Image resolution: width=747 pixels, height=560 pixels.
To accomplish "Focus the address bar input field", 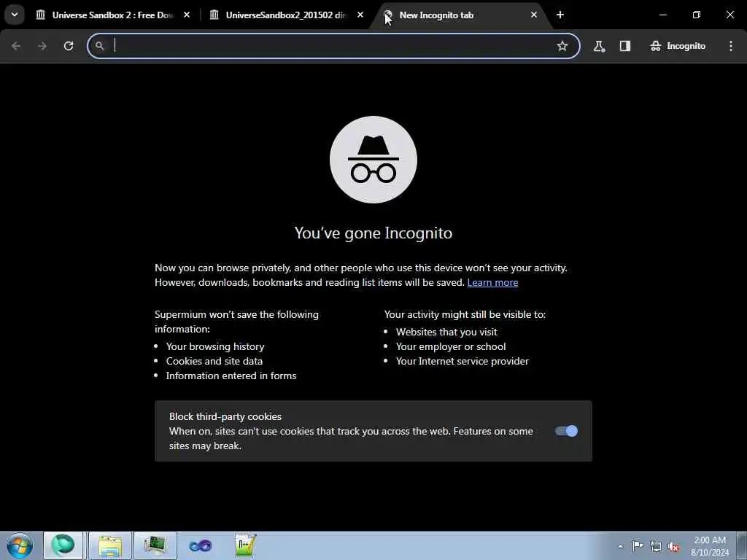I will click(x=333, y=46).
